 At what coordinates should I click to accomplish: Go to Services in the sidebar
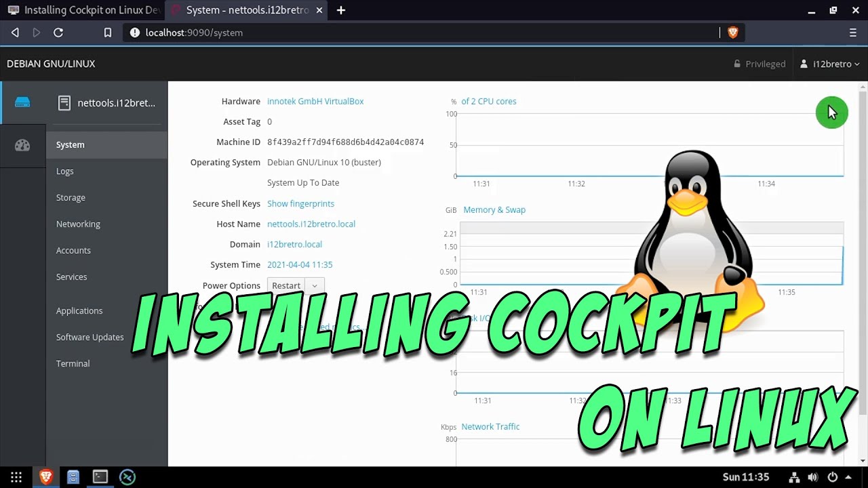pyautogui.click(x=106, y=277)
